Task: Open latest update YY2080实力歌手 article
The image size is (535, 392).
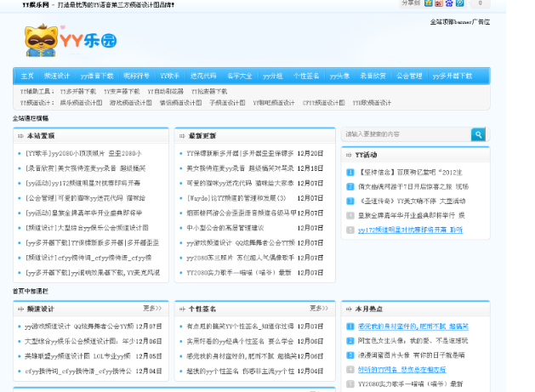Action: tap(239, 273)
